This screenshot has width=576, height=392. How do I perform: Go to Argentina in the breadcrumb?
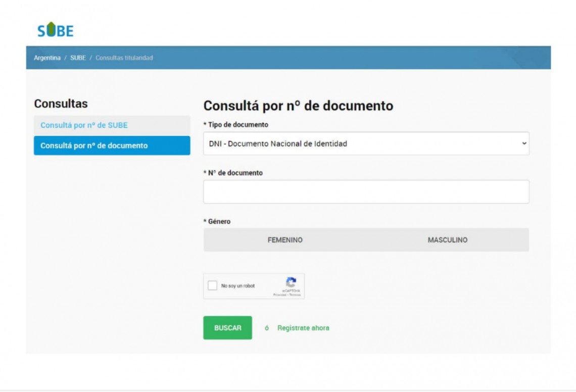click(47, 58)
